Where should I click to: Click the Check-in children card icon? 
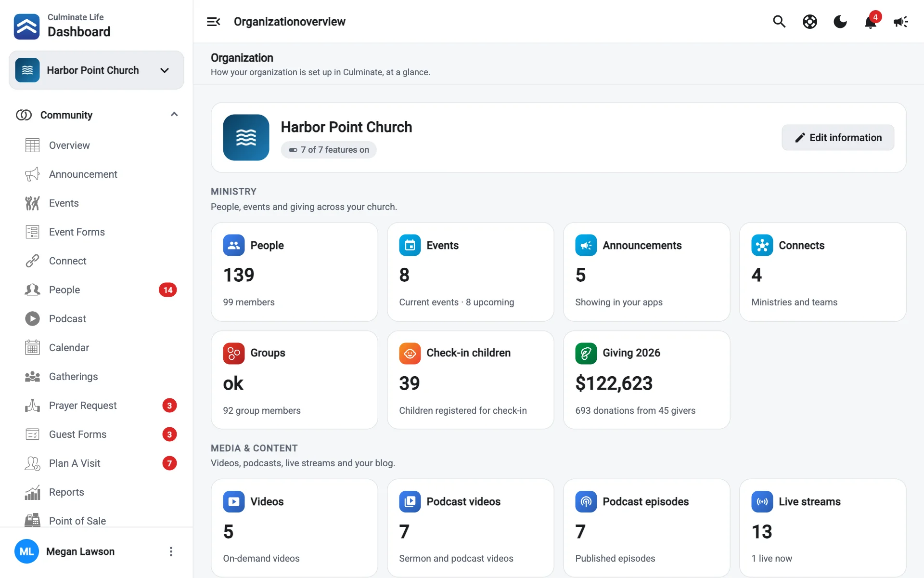[x=410, y=354]
